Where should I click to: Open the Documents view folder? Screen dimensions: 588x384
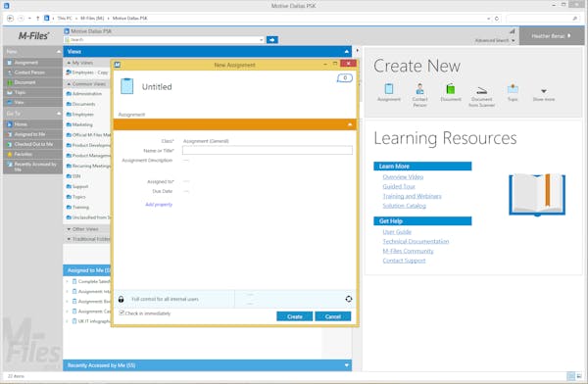coord(81,104)
